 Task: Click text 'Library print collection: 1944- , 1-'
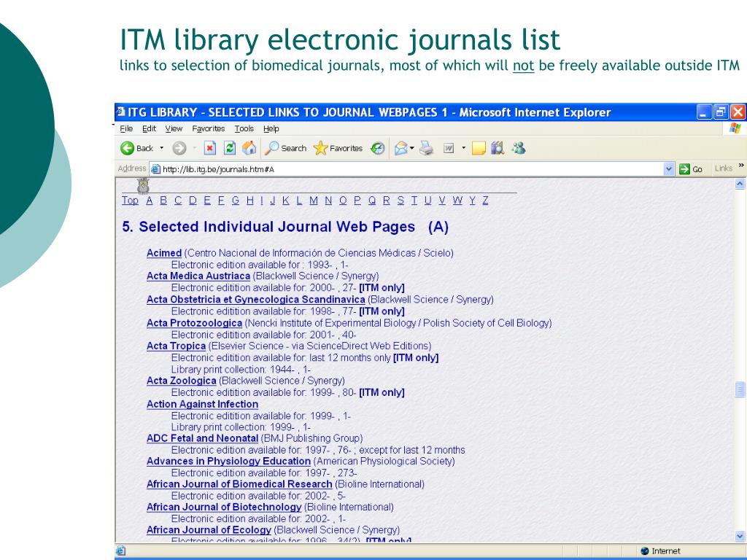241,370
